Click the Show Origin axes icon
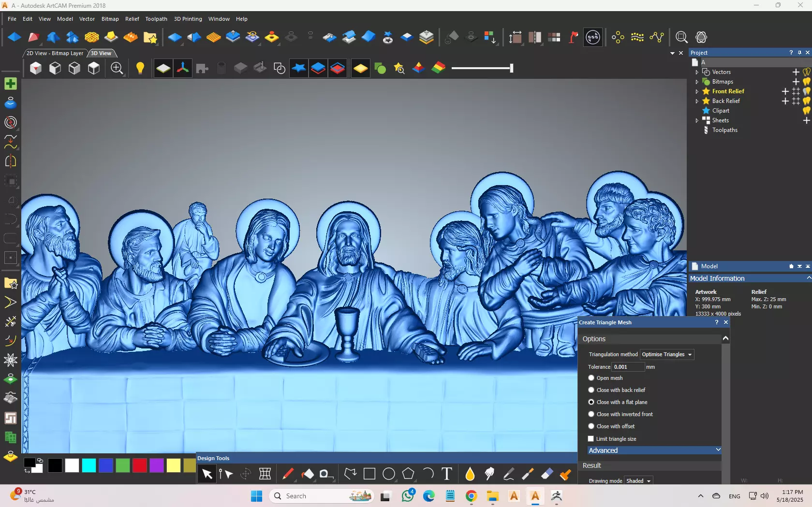 (183, 68)
